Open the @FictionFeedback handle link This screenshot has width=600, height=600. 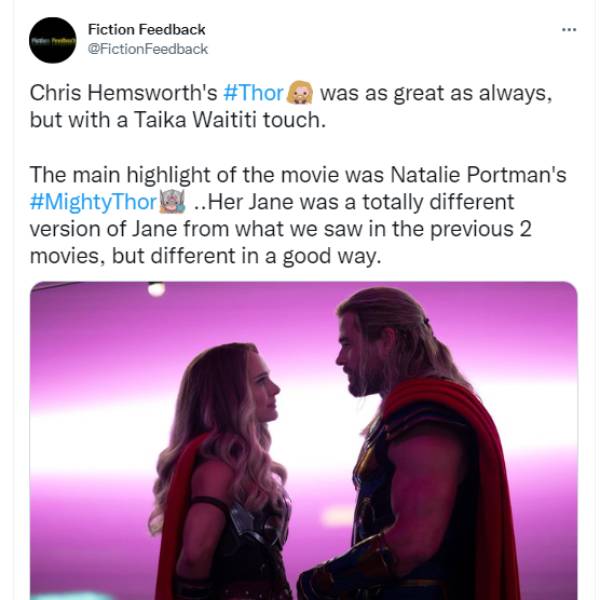(148, 49)
